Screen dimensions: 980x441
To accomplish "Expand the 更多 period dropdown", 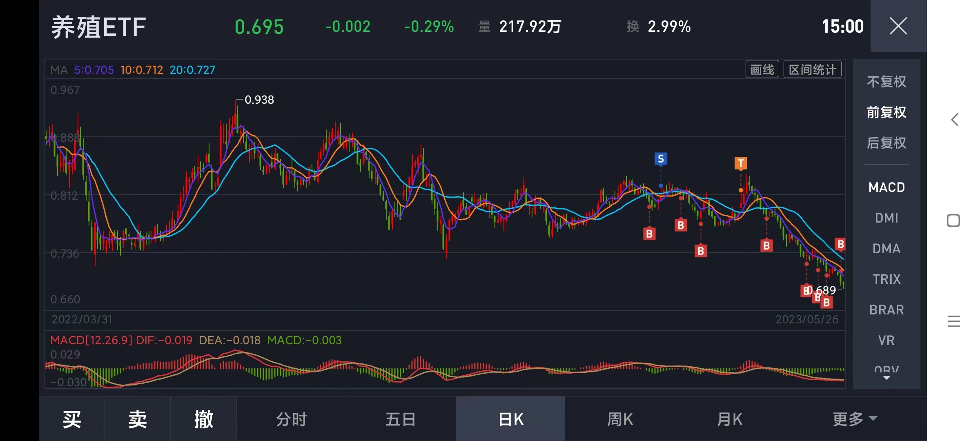I will [855, 419].
